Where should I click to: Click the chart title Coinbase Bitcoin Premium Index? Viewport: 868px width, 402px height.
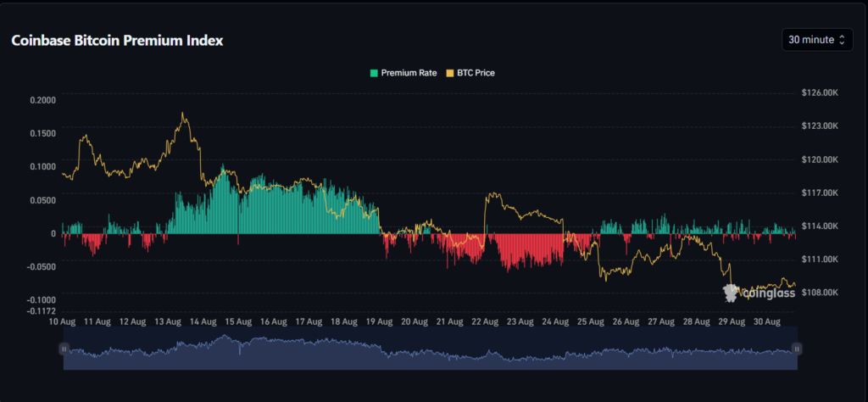pos(117,41)
